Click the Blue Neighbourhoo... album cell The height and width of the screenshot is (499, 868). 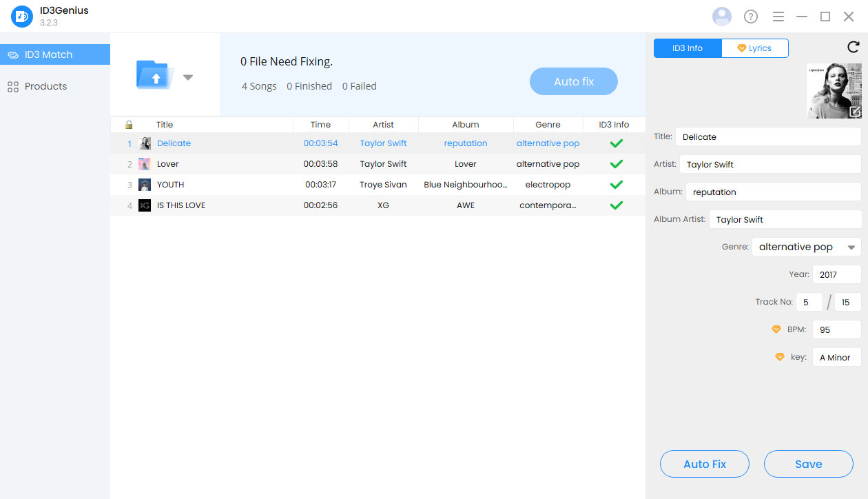pyautogui.click(x=466, y=185)
